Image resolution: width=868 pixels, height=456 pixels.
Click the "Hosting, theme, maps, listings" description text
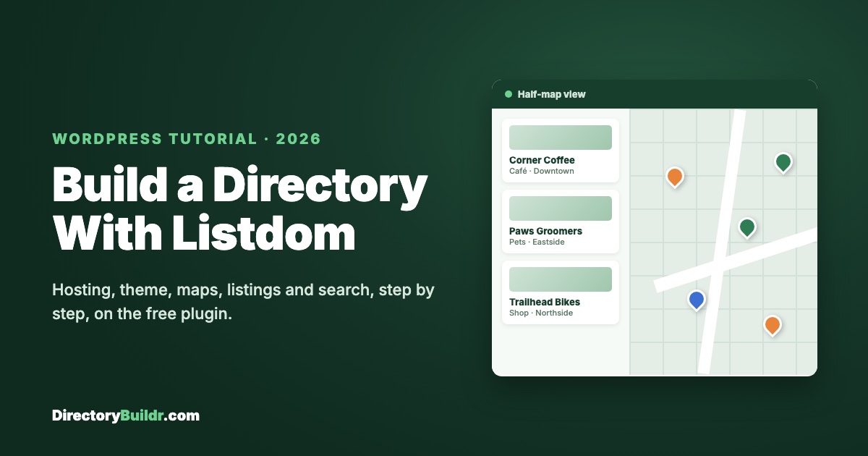pos(243,303)
